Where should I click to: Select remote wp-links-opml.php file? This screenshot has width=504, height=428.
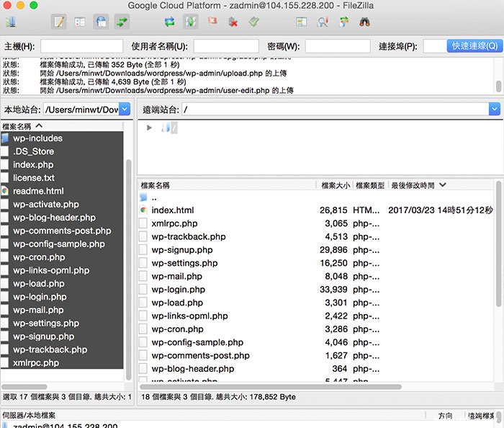coord(316,316)
